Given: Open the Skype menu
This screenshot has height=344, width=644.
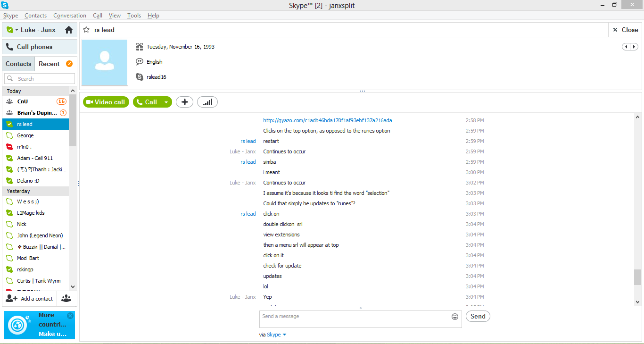Looking at the screenshot, I should [x=10, y=16].
